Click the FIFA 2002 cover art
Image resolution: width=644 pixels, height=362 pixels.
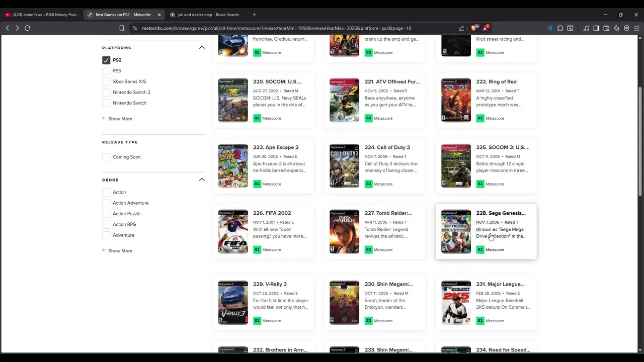click(x=233, y=232)
